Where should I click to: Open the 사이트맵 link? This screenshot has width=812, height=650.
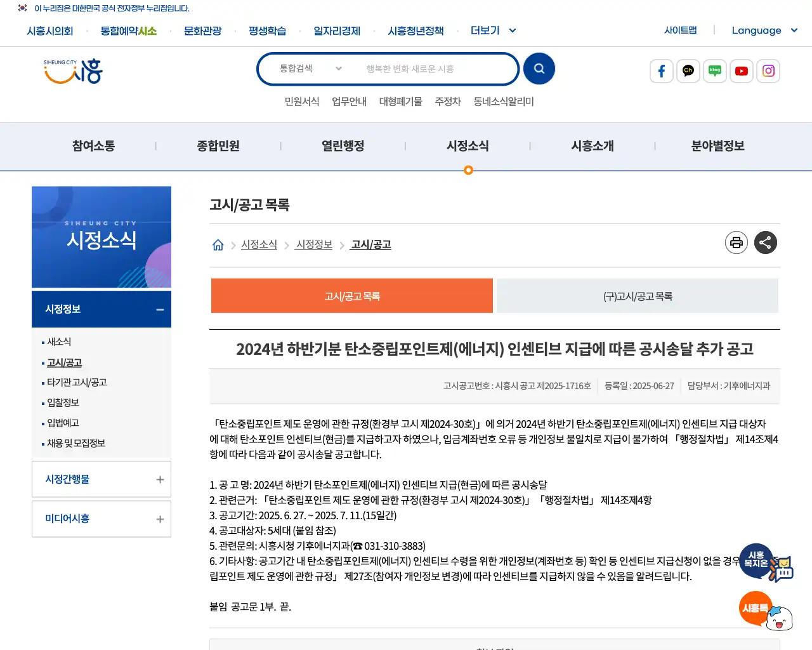pyautogui.click(x=681, y=30)
